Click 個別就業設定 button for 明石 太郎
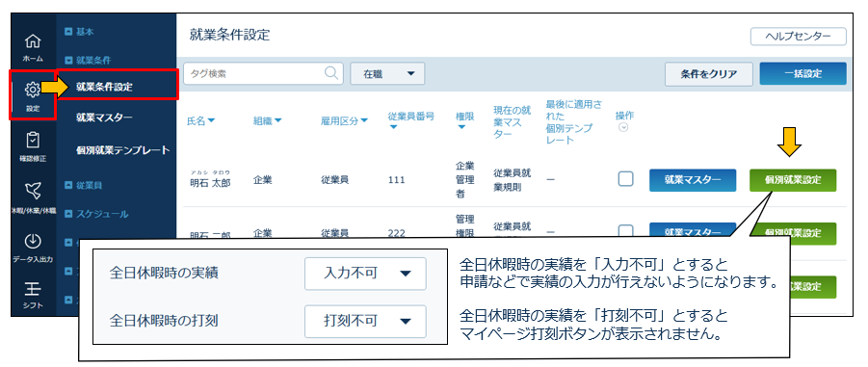This screenshot has width=868, height=367. 793,180
